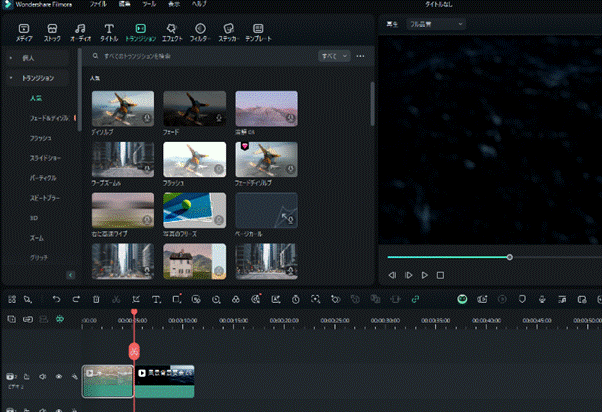The height and width of the screenshot is (412, 602).
Task: Click the red playhead marker on the ruler
Action: 134,312
